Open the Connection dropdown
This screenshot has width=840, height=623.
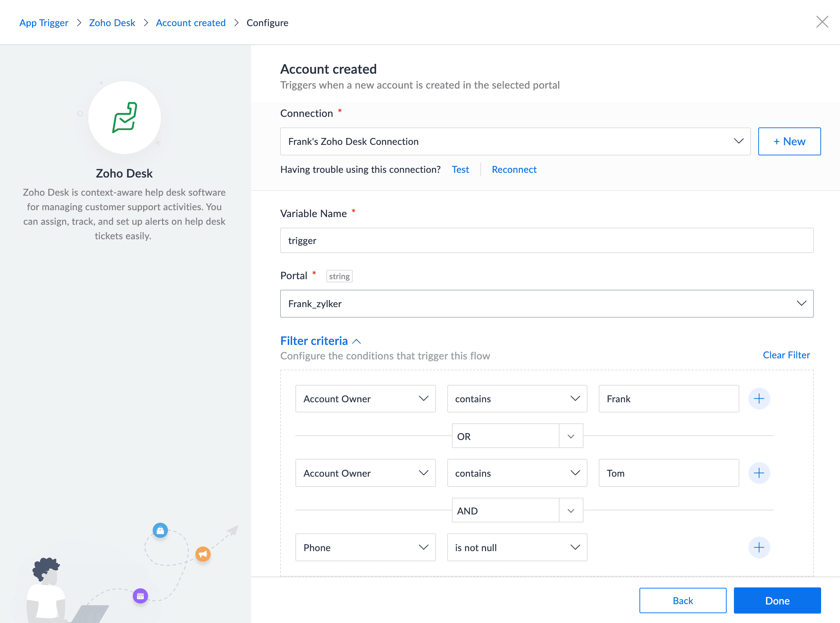(x=515, y=142)
